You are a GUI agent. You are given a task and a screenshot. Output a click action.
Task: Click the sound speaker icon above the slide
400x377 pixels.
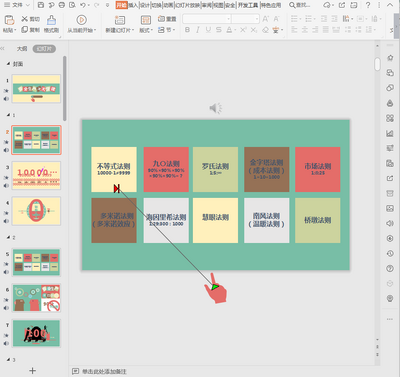point(216,108)
